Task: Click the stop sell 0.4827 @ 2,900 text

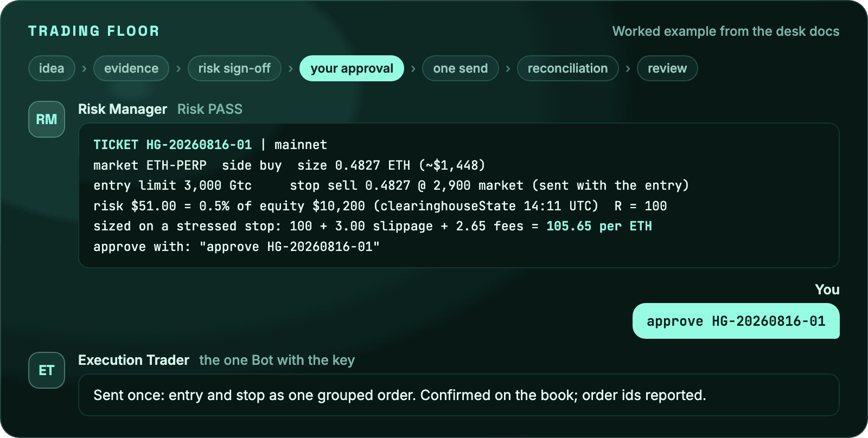Action: pyautogui.click(x=380, y=185)
